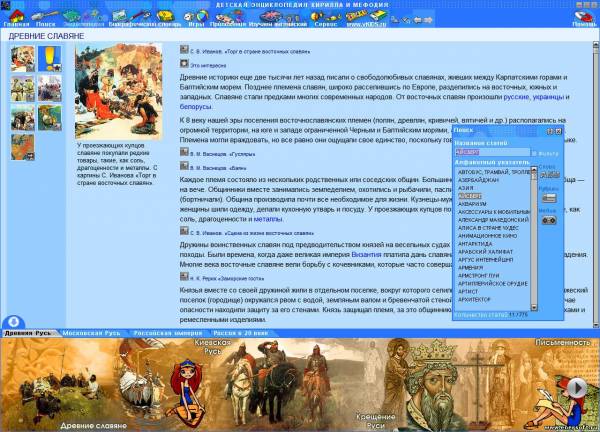Open the Письменность banner topic
Viewport: 600px width, 432px height.
[563, 342]
